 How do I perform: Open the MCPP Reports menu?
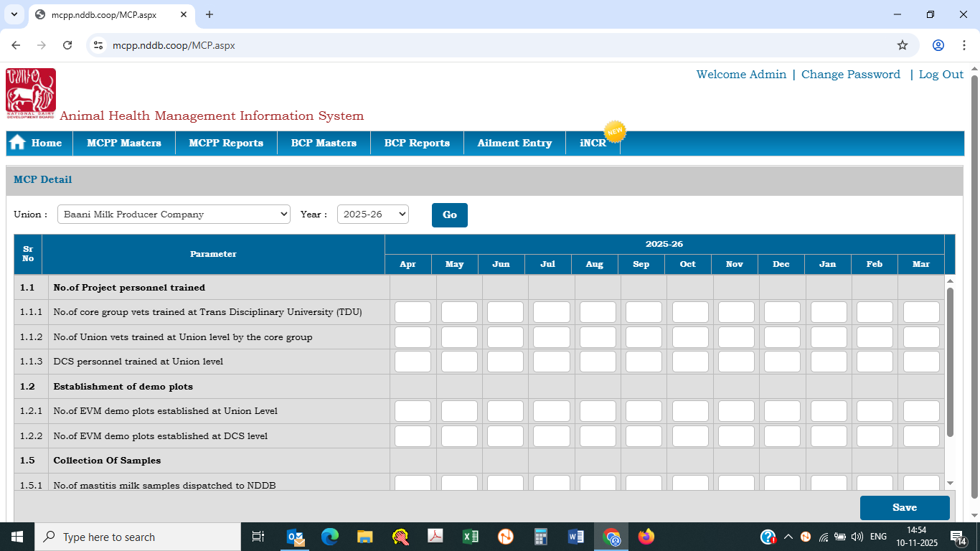coord(226,143)
